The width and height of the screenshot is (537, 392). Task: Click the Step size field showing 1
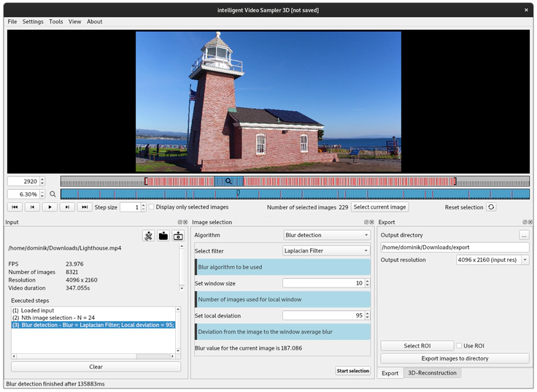point(130,207)
